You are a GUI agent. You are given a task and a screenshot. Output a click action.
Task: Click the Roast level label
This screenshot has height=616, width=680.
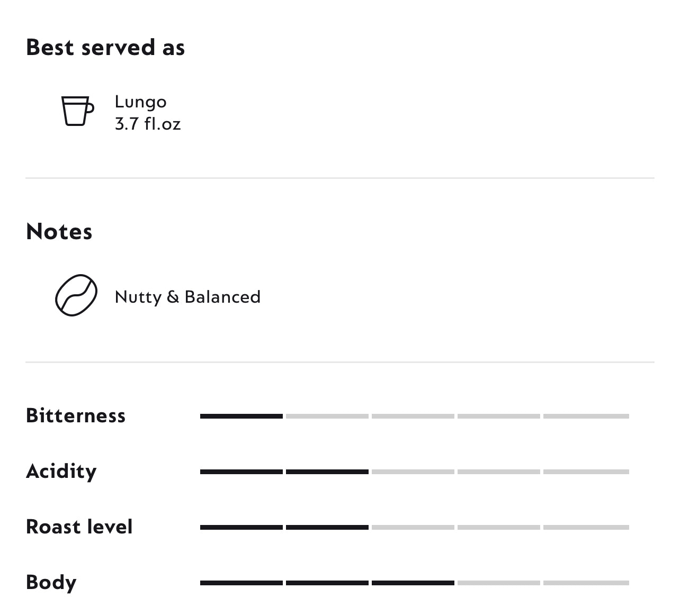[79, 527]
